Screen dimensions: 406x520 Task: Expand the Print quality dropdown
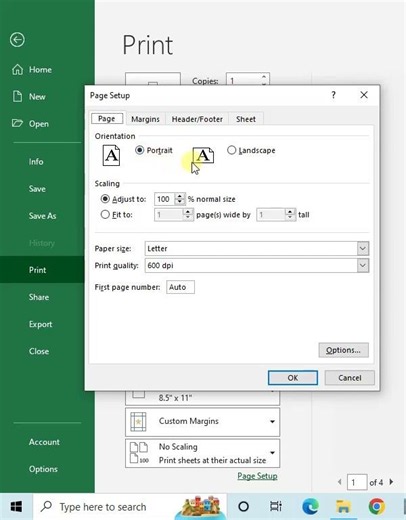point(363,265)
